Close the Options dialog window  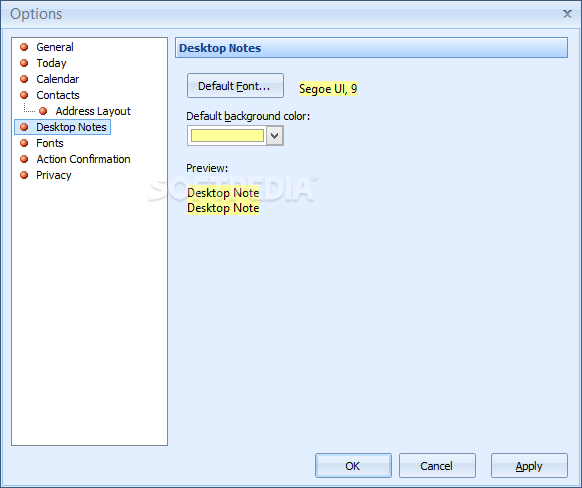(567, 14)
